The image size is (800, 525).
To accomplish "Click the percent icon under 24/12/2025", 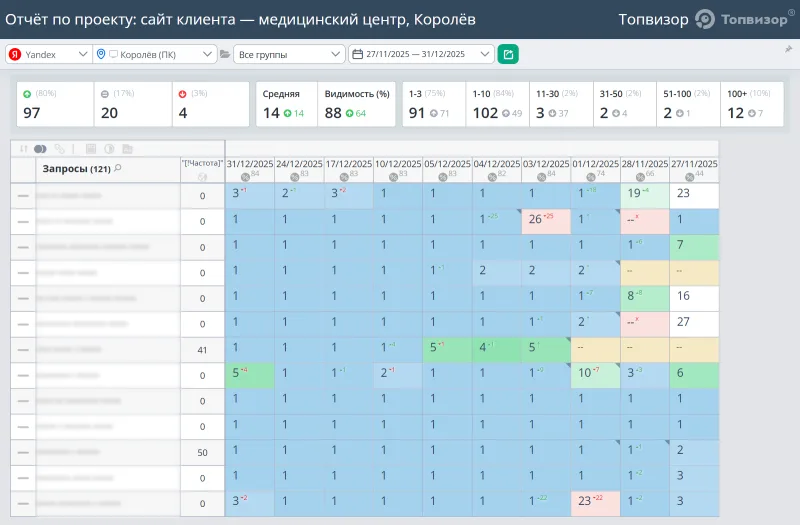I will coord(294,177).
